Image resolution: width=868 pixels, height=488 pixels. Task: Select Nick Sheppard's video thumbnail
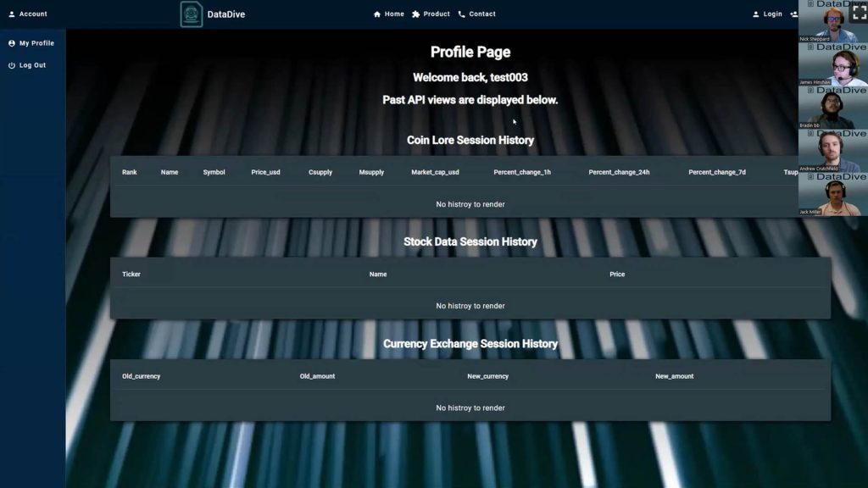[832, 22]
